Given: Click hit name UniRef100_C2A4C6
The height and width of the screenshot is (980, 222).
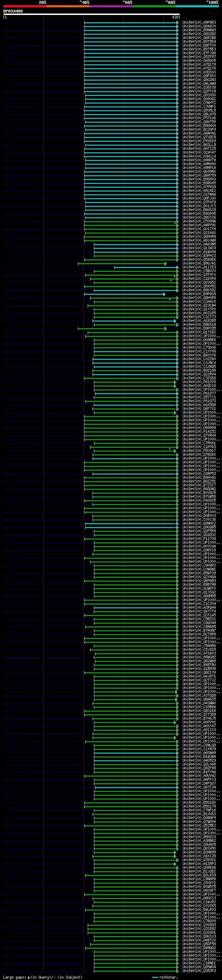Looking at the screenshot, I should coord(199,301).
